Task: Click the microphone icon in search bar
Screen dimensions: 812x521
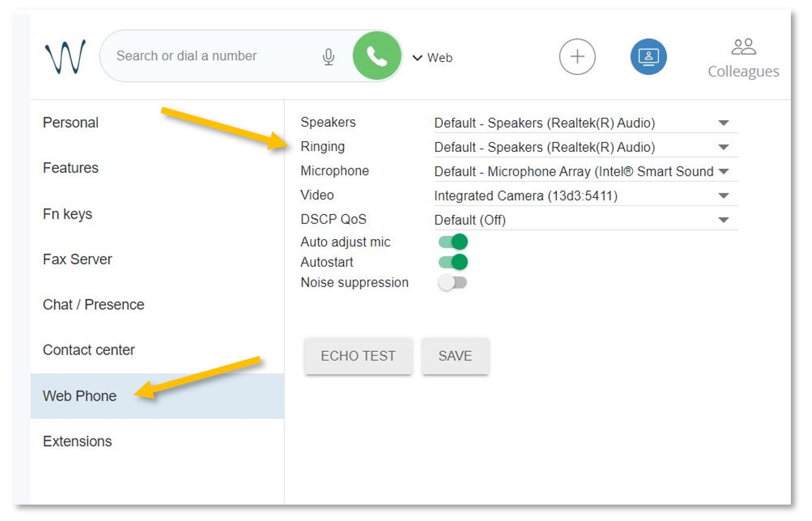Action: tap(328, 56)
